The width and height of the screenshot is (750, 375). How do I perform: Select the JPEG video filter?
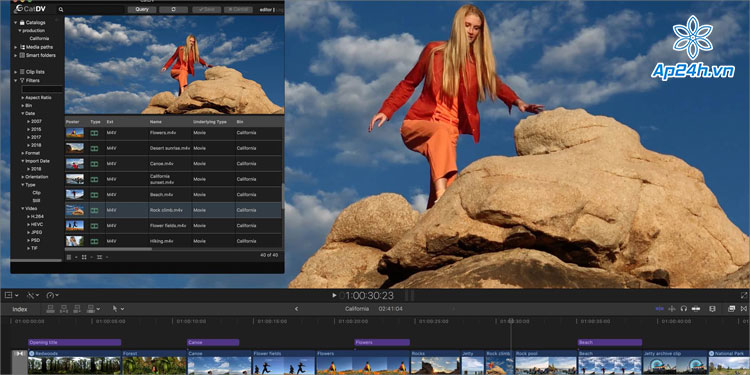click(x=36, y=232)
